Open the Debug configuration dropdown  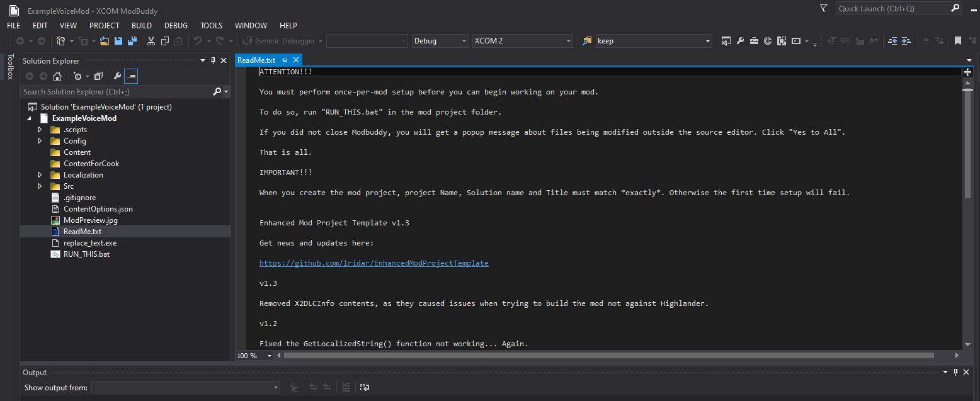[x=439, y=41]
